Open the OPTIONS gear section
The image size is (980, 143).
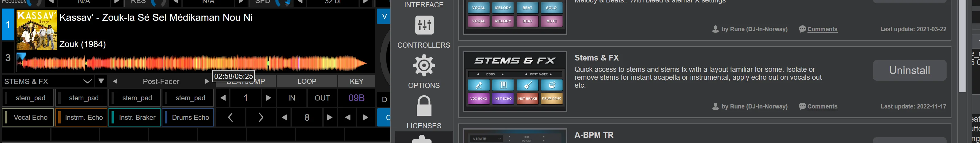(x=424, y=72)
